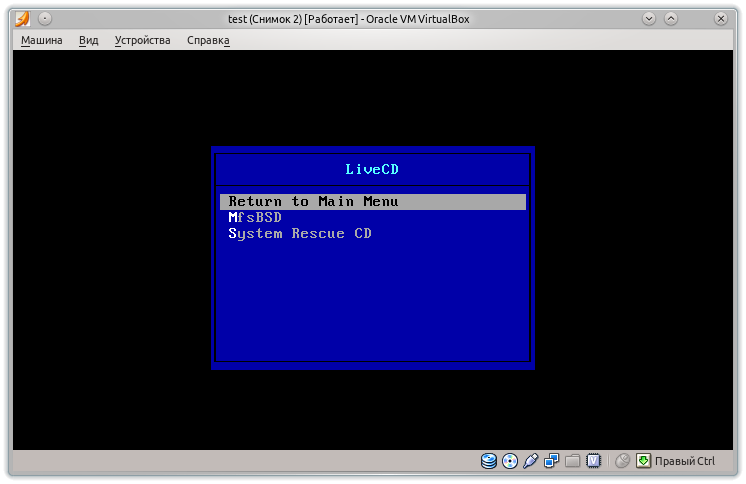The width and height of the screenshot is (746, 484).
Task: Click the window title bar text
Action: (349, 19)
